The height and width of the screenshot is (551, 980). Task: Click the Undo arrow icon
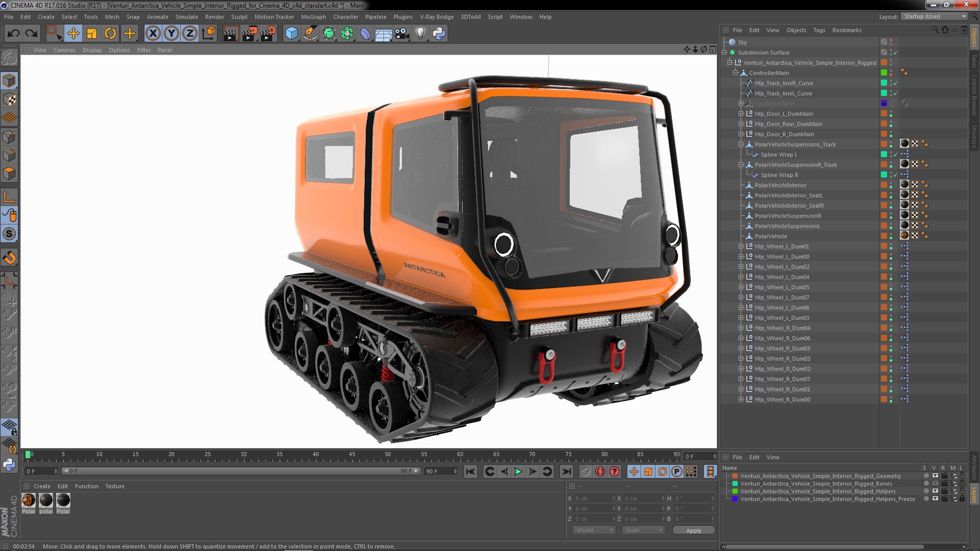(14, 34)
